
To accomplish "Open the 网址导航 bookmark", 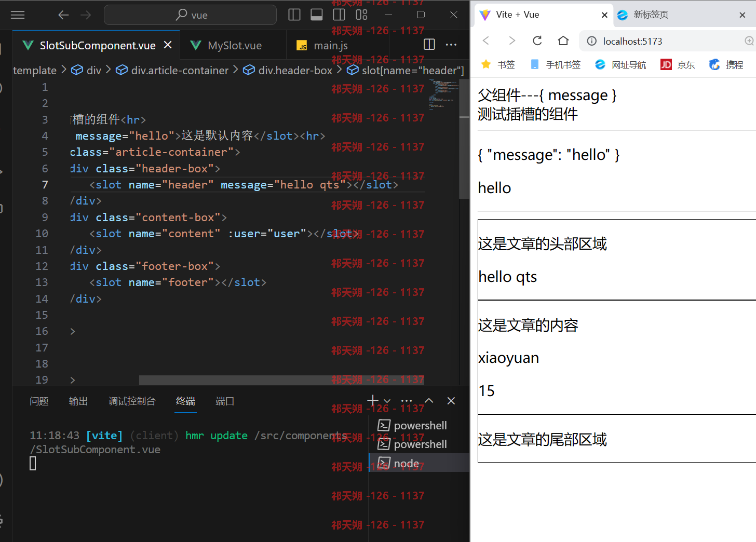I will 620,64.
